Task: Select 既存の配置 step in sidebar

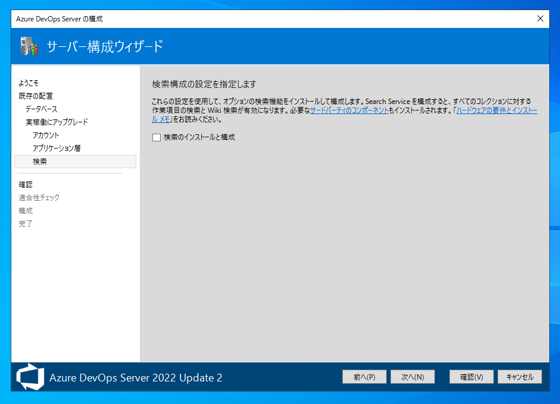Action: pyautogui.click(x=36, y=96)
